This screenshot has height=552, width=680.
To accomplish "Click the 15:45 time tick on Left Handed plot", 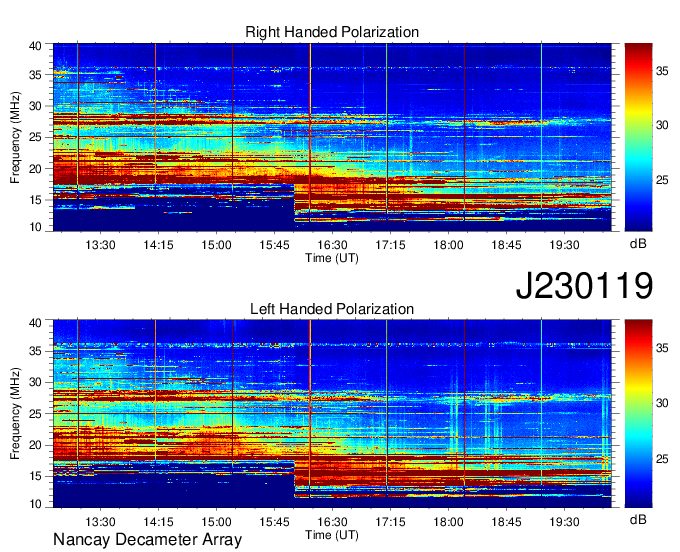I will 275,522.
